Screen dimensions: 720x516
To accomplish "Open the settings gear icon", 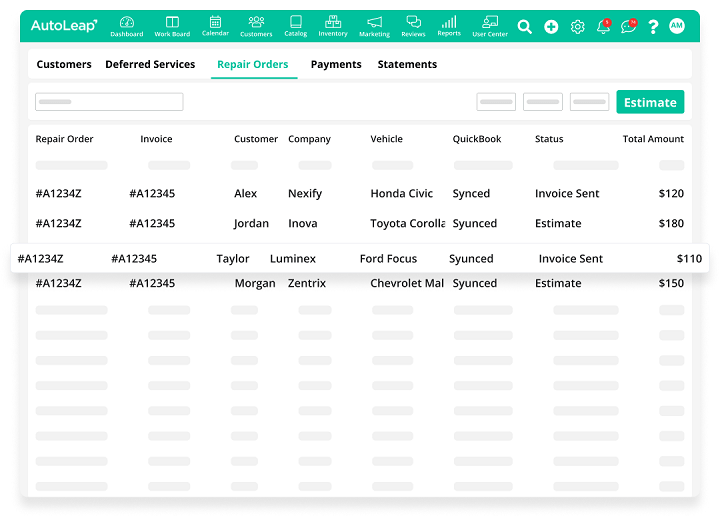I will click(x=577, y=27).
